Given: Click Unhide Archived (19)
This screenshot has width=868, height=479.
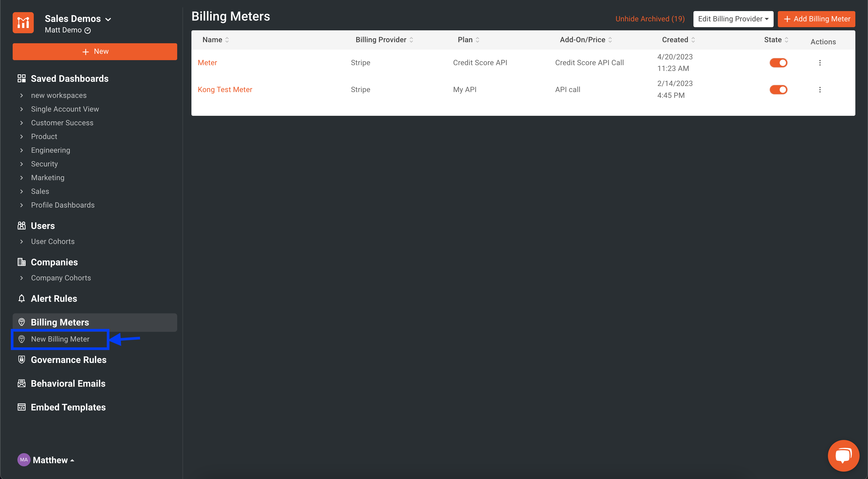Looking at the screenshot, I should (x=650, y=18).
